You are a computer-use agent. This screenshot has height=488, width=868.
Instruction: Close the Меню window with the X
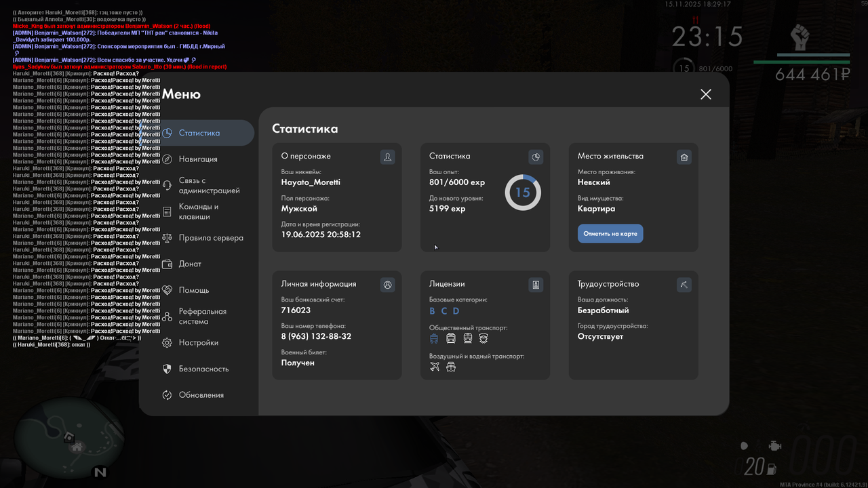[x=706, y=94]
